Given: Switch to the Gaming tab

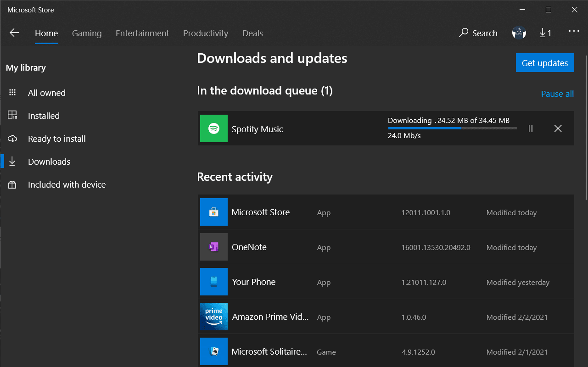Looking at the screenshot, I should point(87,33).
